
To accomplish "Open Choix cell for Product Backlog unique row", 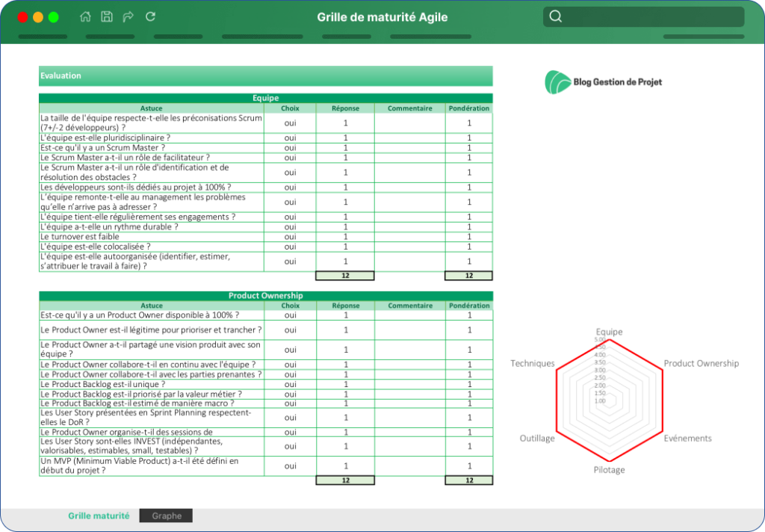I will (290, 384).
